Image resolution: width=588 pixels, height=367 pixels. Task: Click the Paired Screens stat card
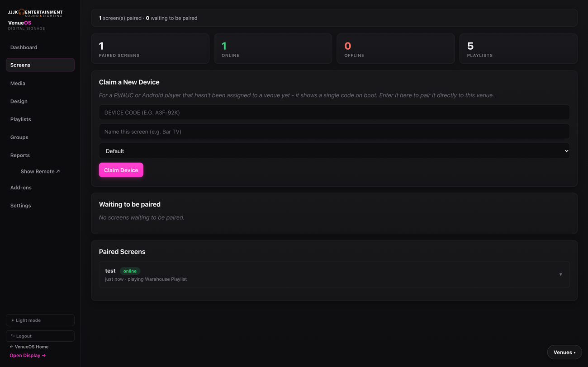click(150, 49)
